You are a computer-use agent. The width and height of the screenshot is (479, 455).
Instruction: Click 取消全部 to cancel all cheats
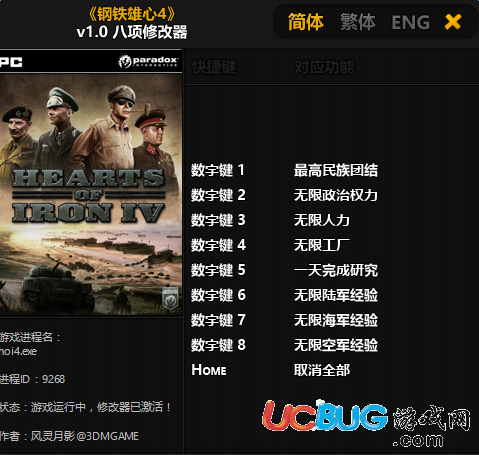(x=322, y=370)
